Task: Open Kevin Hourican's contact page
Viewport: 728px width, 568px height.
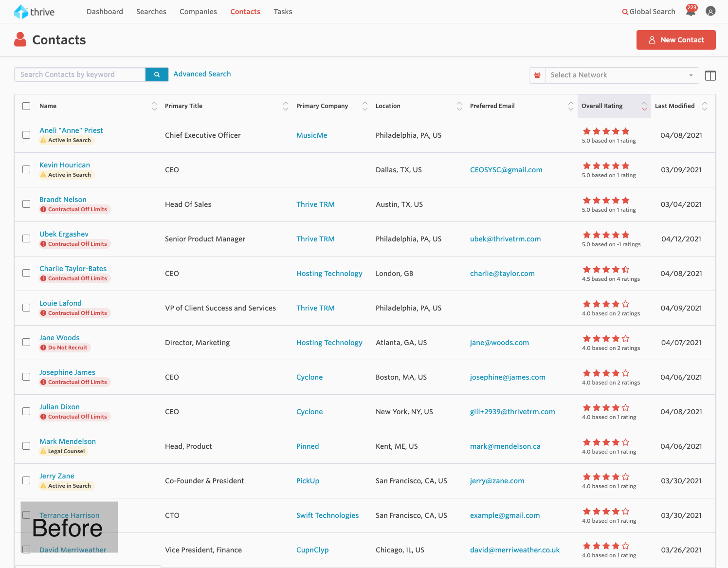Action: pos(65,165)
